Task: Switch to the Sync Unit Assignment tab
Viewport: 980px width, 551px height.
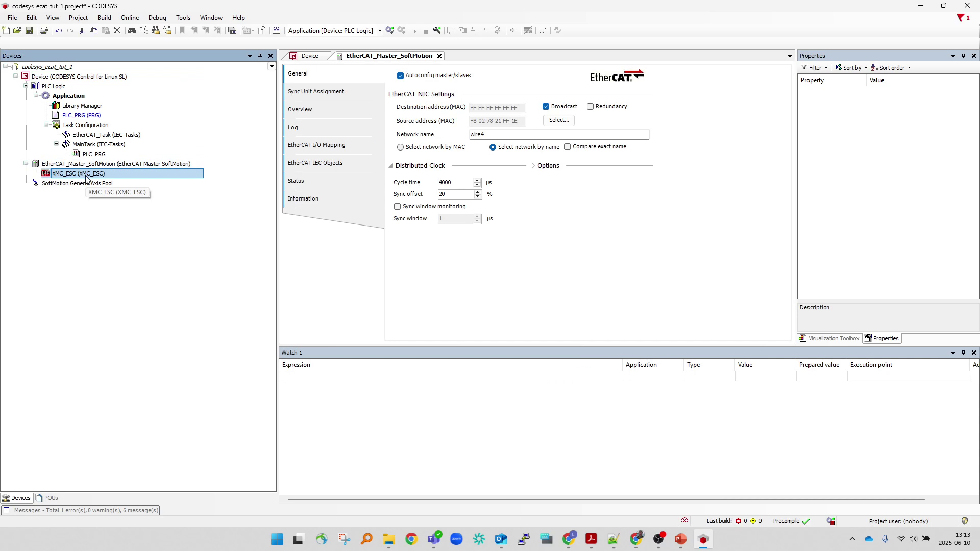Action: [315, 91]
